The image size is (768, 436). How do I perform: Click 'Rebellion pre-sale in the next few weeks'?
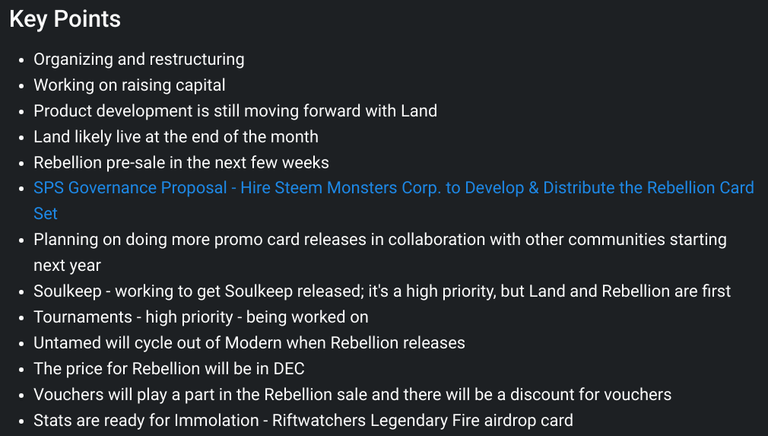(x=181, y=163)
